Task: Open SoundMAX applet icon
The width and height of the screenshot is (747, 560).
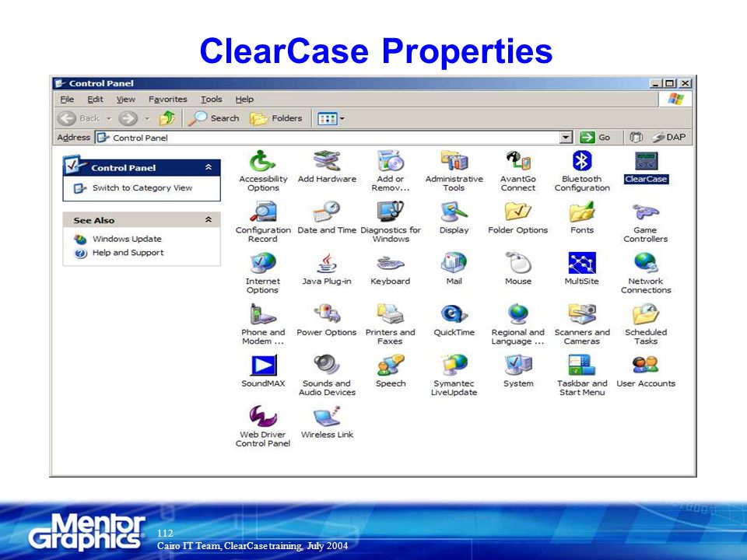Action: click(263, 366)
